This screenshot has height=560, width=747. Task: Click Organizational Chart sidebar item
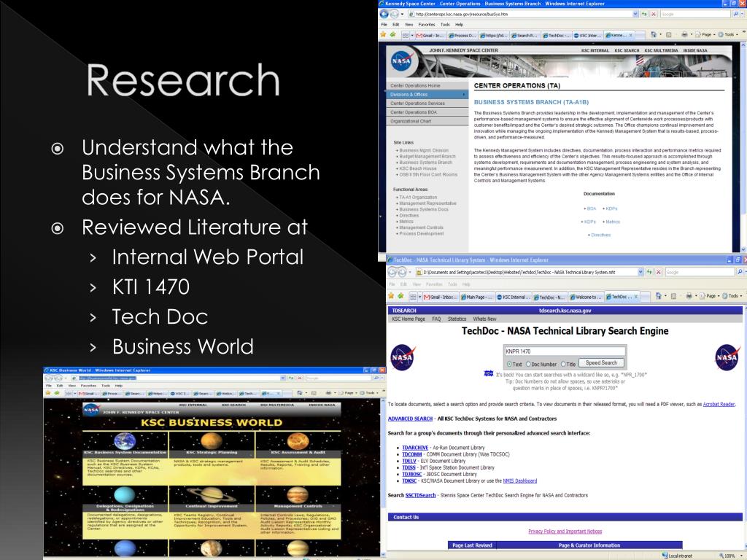click(x=427, y=121)
